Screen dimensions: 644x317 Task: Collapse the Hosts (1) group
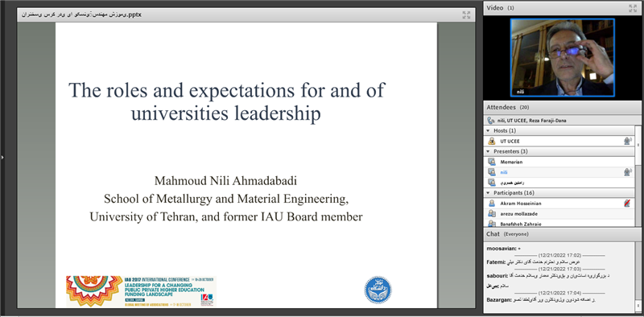coord(489,131)
